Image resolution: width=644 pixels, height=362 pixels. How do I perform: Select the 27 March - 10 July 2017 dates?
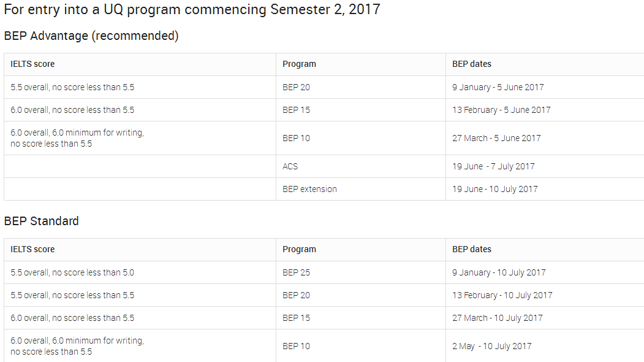tap(498, 318)
